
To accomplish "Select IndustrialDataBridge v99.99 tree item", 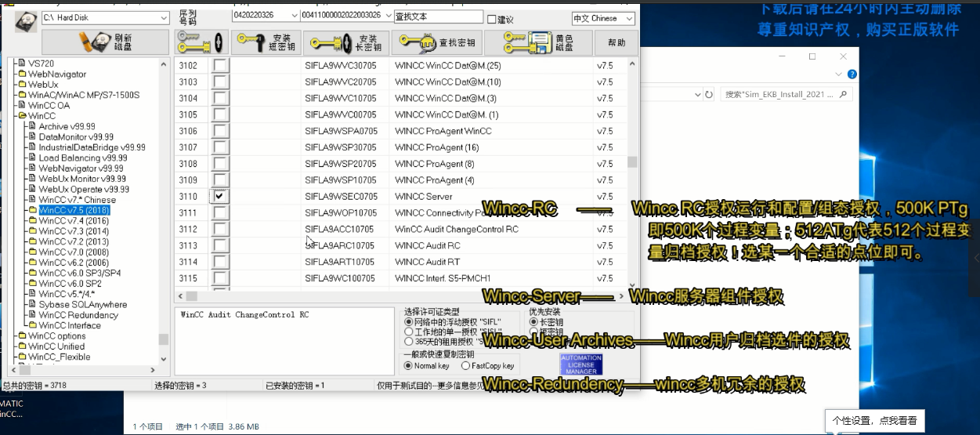I will point(92,147).
